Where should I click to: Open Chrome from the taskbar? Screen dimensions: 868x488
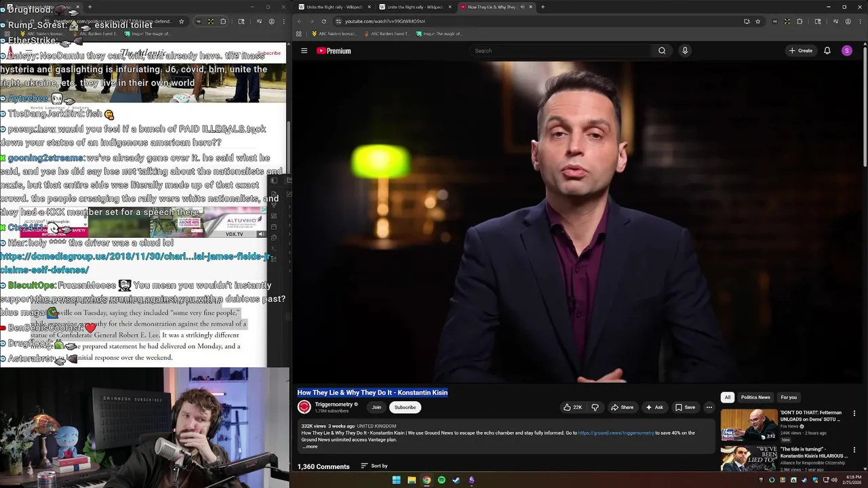tap(427, 480)
